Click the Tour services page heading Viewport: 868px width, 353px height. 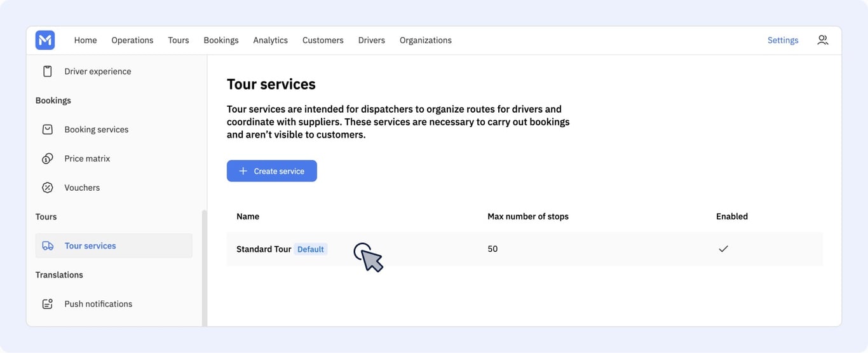[x=271, y=84]
